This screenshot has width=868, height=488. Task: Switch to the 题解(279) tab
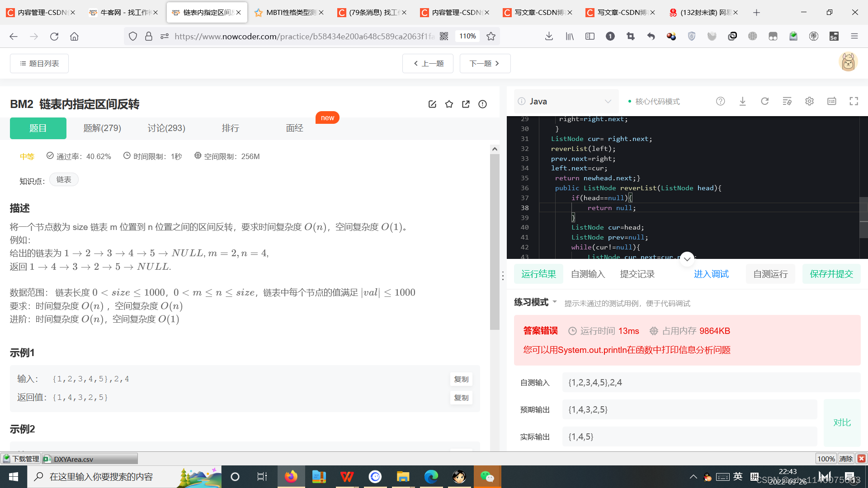(102, 128)
